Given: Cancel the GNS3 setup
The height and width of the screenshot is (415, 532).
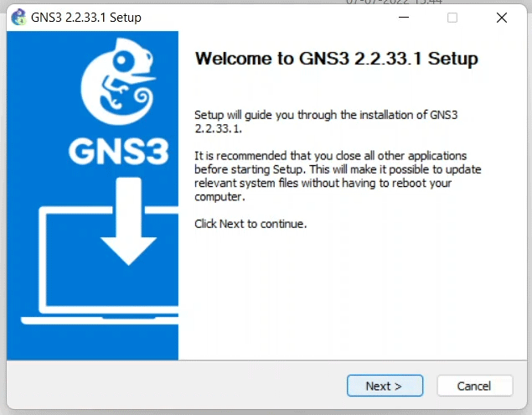Looking at the screenshot, I should click(475, 386).
